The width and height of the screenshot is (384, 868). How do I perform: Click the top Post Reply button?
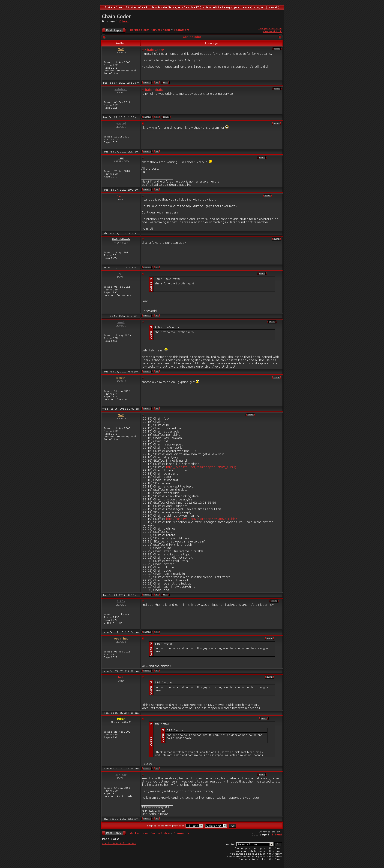pos(113,30)
